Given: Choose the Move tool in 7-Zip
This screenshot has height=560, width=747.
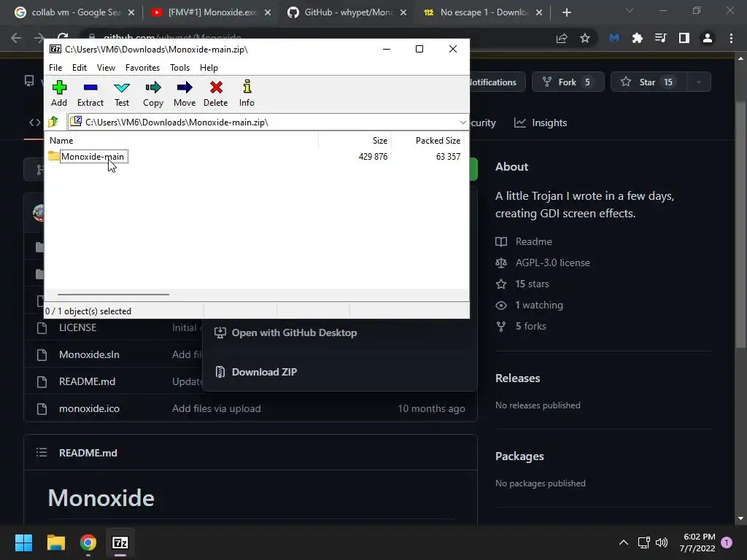Looking at the screenshot, I should (x=185, y=94).
